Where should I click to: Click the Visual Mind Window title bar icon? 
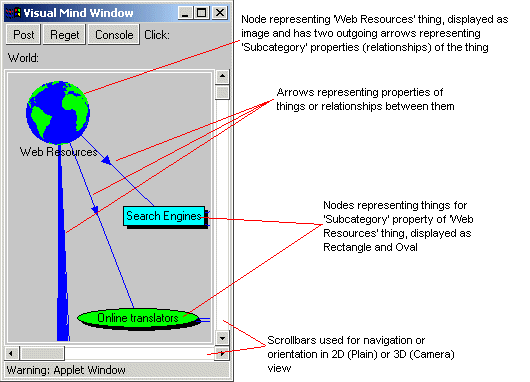(13, 13)
